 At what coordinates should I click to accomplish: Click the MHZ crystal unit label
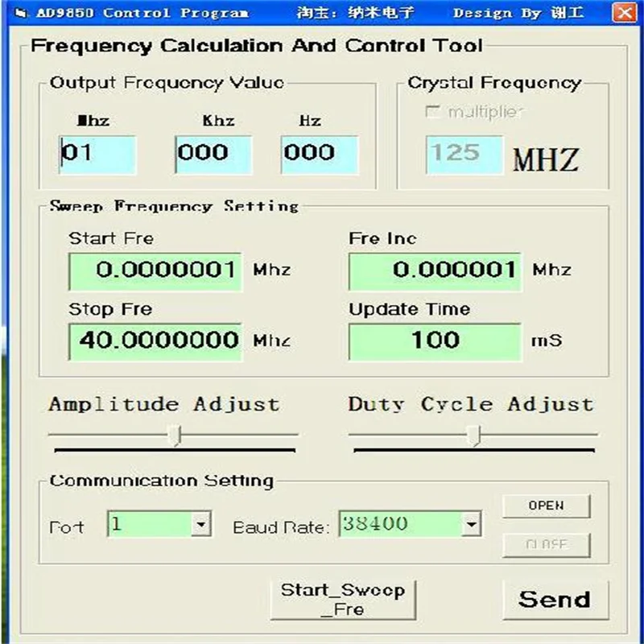(x=546, y=159)
